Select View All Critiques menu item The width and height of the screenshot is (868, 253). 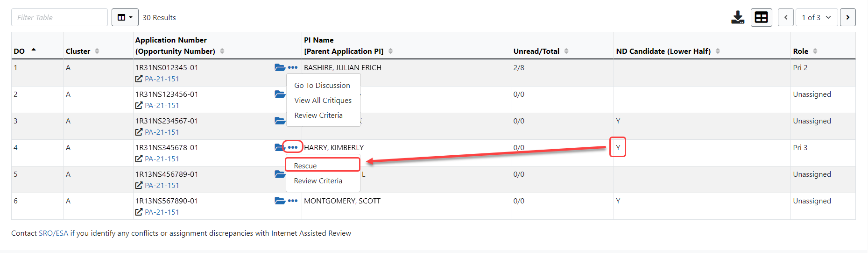coord(323,100)
